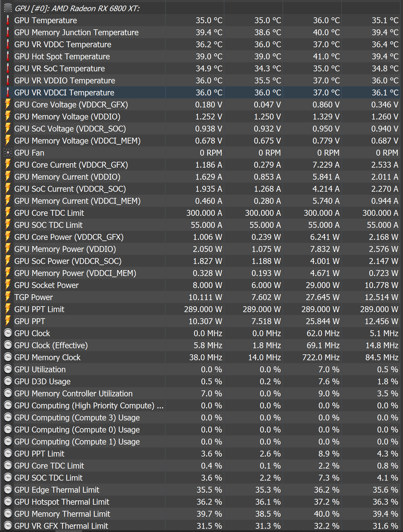This screenshot has width=403, height=532.
Task: Click the 69.1 MHz maximum effective clock value
Action: click(x=323, y=345)
